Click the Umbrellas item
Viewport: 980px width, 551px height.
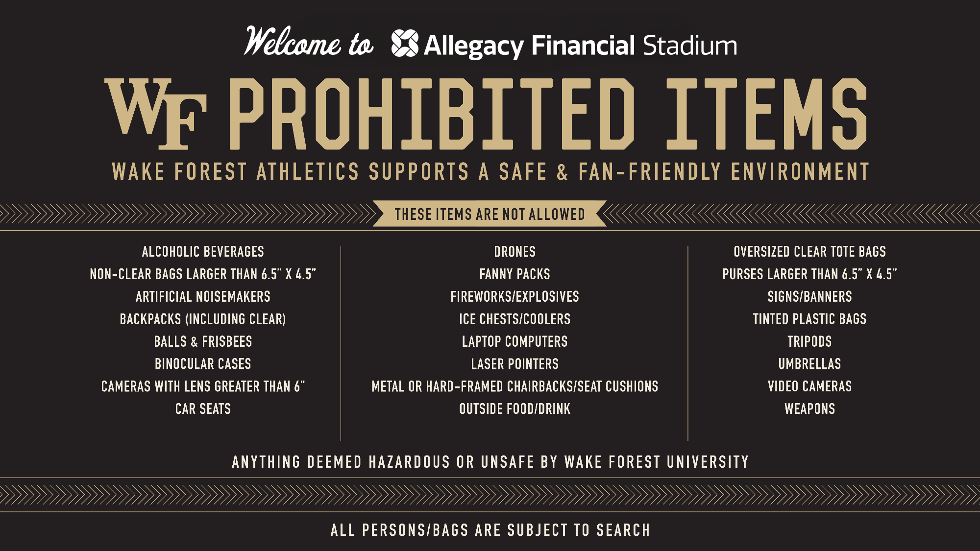(x=809, y=364)
